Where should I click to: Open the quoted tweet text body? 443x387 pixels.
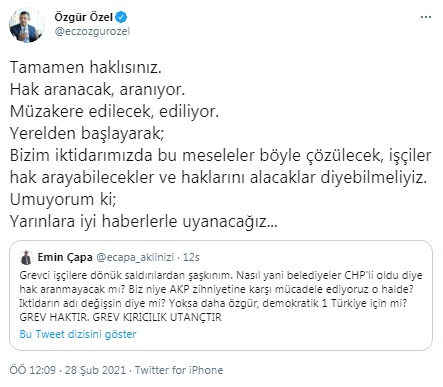coord(221,296)
